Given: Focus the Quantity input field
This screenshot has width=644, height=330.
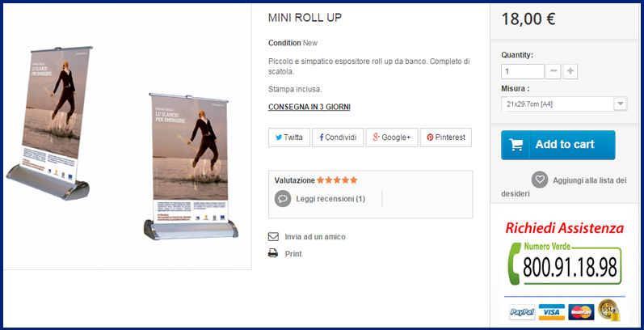Looking at the screenshot, I should tap(523, 71).
